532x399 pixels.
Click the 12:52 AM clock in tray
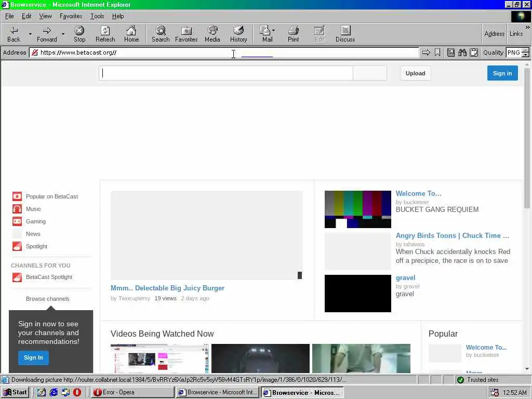(515, 393)
